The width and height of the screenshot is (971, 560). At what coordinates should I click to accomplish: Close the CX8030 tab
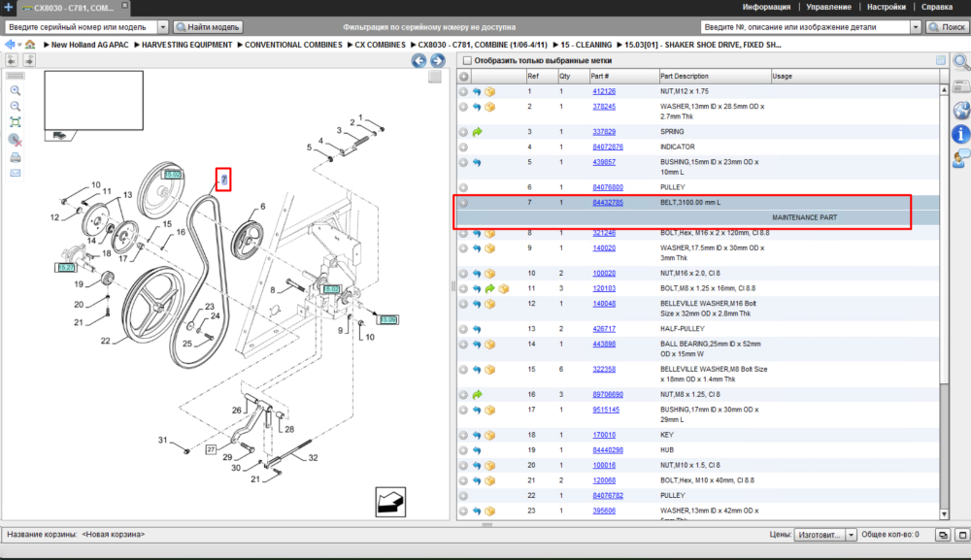click(x=124, y=5)
